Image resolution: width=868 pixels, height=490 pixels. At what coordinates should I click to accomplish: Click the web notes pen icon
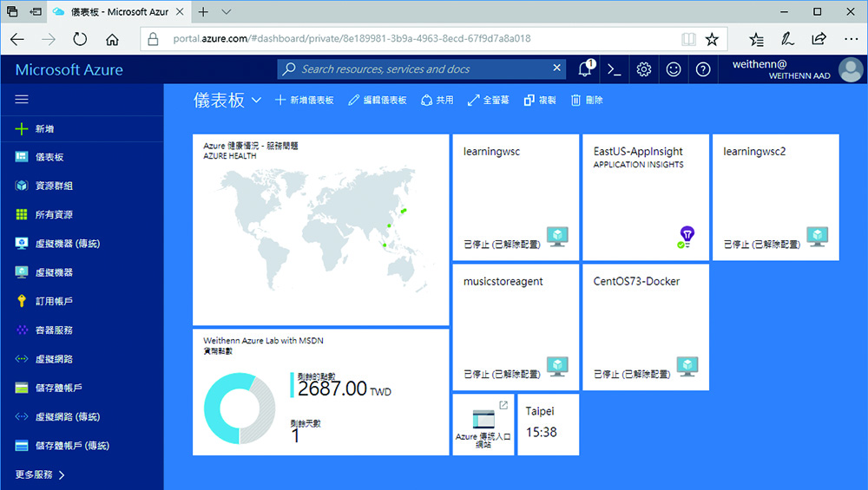coord(787,39)
